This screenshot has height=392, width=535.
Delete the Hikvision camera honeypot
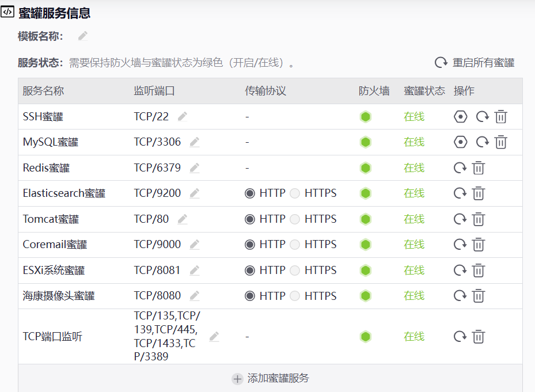(479, 296)
